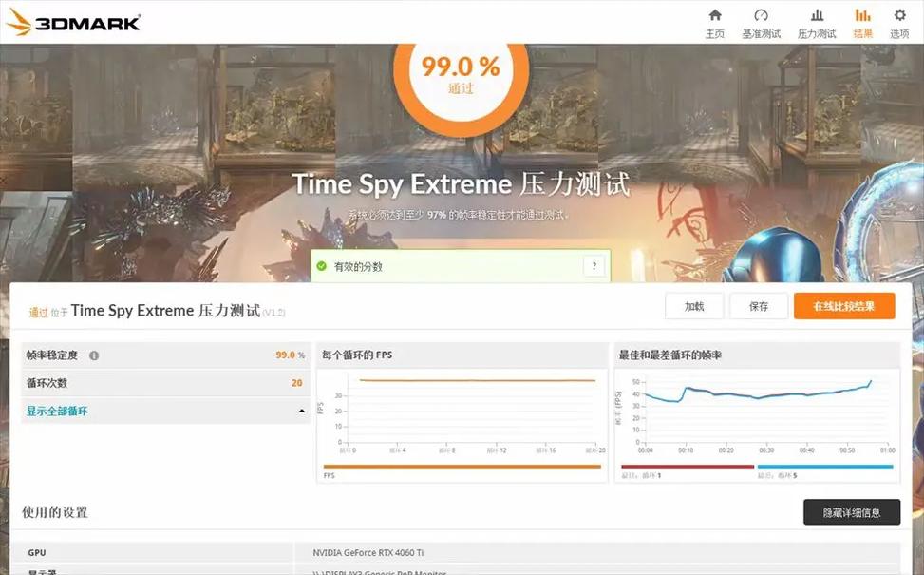Viewport: 924px width, 575px height.
Task: Click the info icon beside 帧率稳定度
Action: 94,355
